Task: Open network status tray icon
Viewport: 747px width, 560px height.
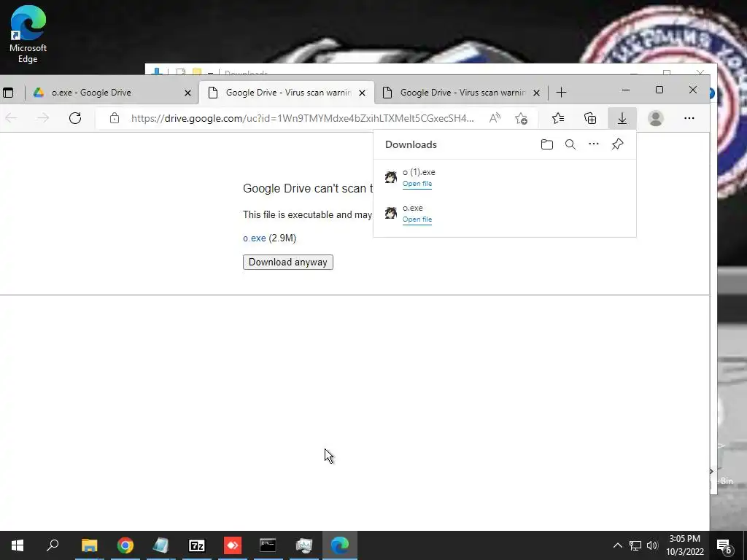Action: 635,545
